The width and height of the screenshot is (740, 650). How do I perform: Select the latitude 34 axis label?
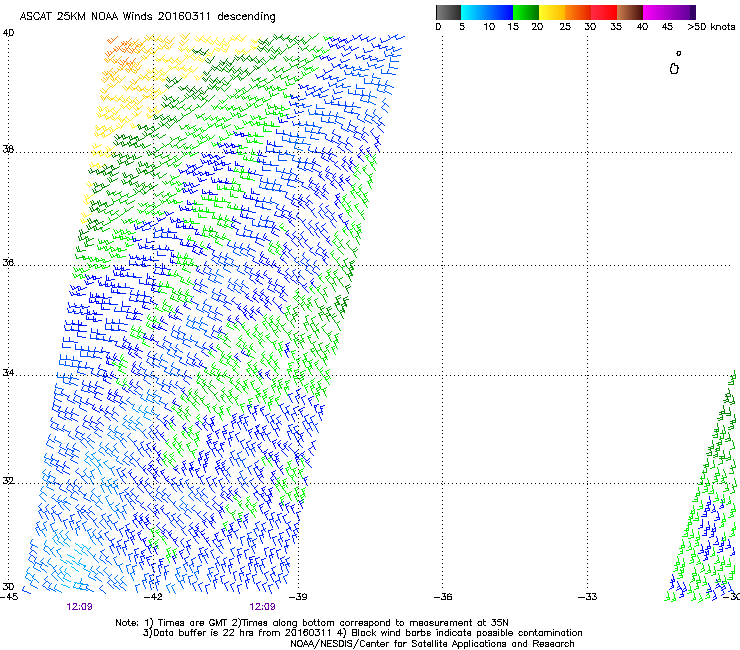tap(8, 372)
